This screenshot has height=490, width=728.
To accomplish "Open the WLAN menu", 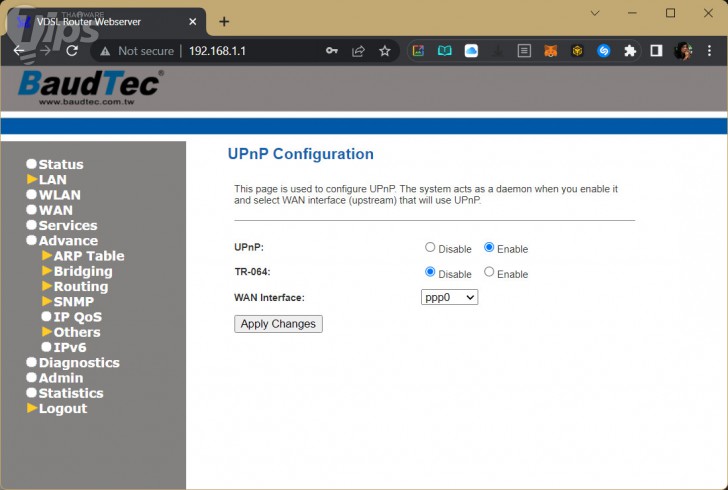I will click(x=59, y=195).
